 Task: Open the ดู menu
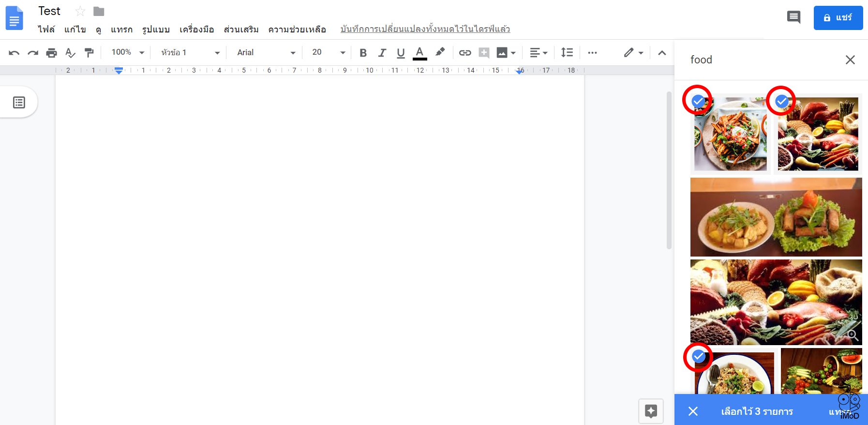tap(98, 30)
